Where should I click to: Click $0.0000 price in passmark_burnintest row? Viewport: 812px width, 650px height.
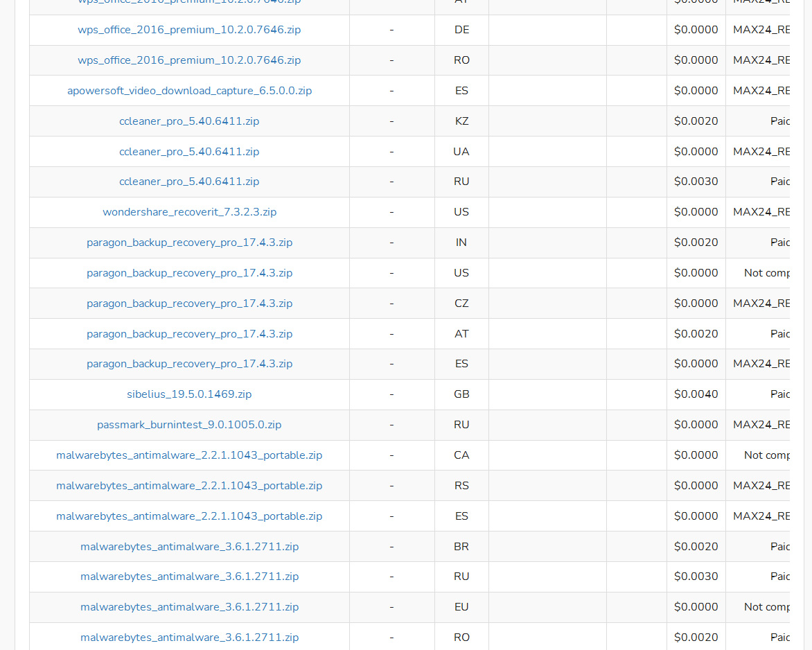(x=696, y=425)
